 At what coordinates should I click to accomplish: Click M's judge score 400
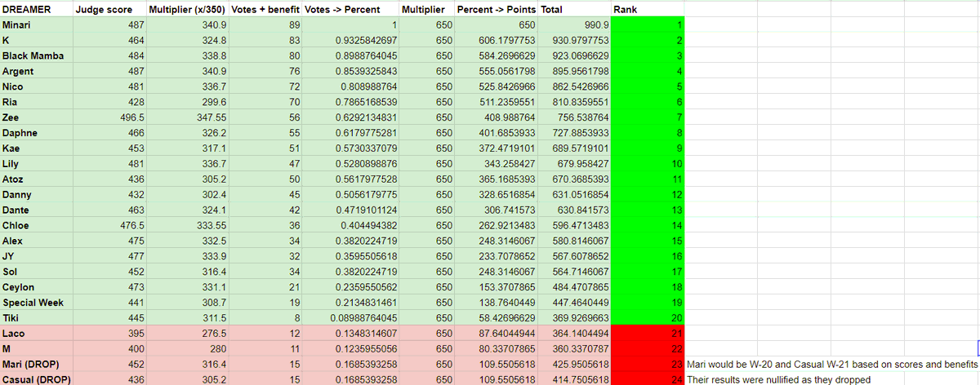pyautogui.click(x=110, y=351)
